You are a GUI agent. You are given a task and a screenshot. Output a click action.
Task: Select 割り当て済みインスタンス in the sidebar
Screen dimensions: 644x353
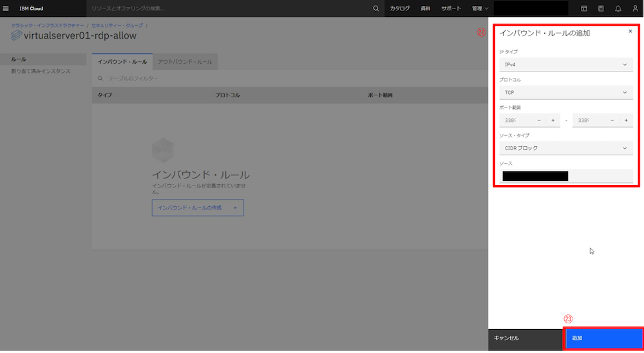(41, 71)
